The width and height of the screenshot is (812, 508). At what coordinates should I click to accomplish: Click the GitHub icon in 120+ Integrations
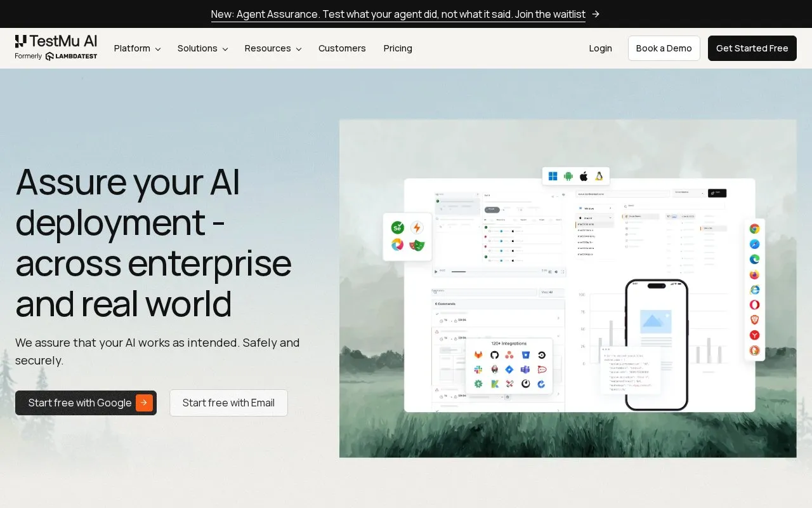pos(494,355)
